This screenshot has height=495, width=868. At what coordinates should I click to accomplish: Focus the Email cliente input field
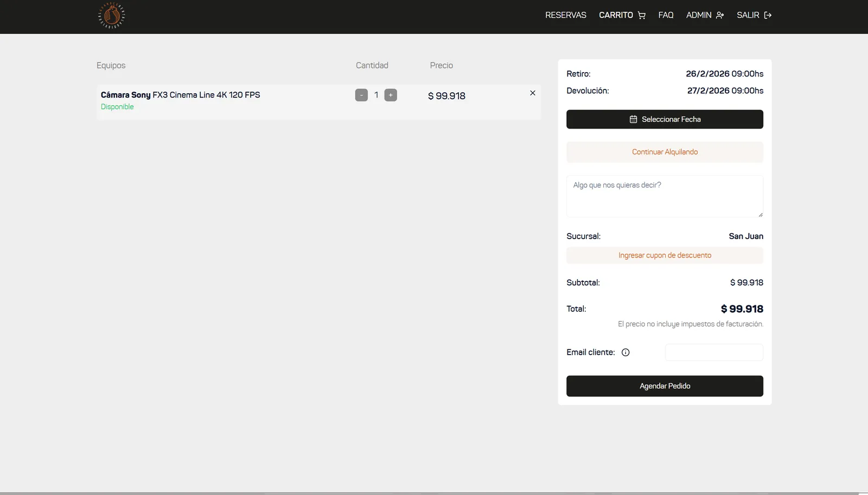(714, 352)
